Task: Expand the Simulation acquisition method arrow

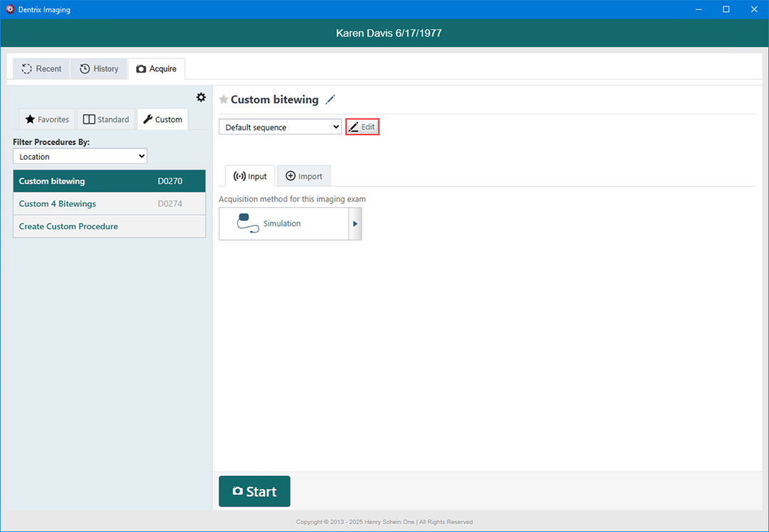Action: (x=355, y=224)
